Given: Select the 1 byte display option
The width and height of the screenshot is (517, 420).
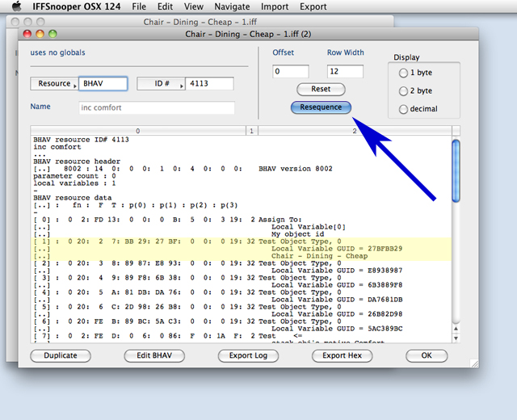Looking at the screenshot, I should pos(404,73).
